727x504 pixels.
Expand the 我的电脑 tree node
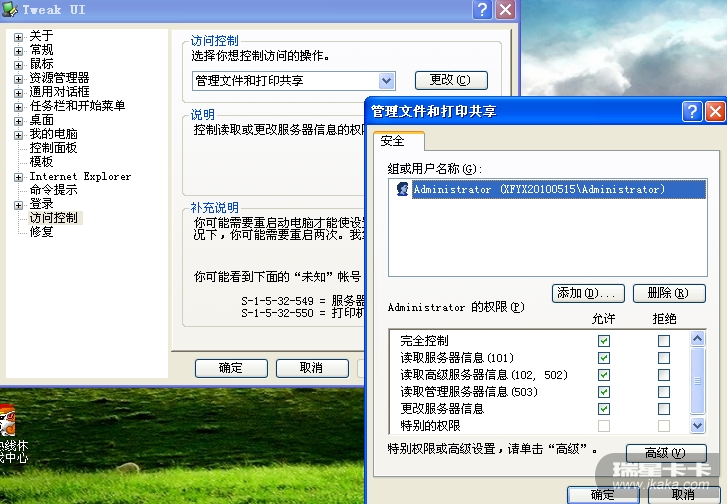(18, 135)
